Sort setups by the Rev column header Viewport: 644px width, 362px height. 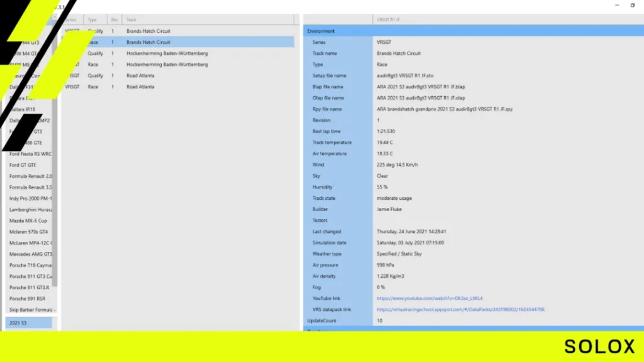(114, 19)
